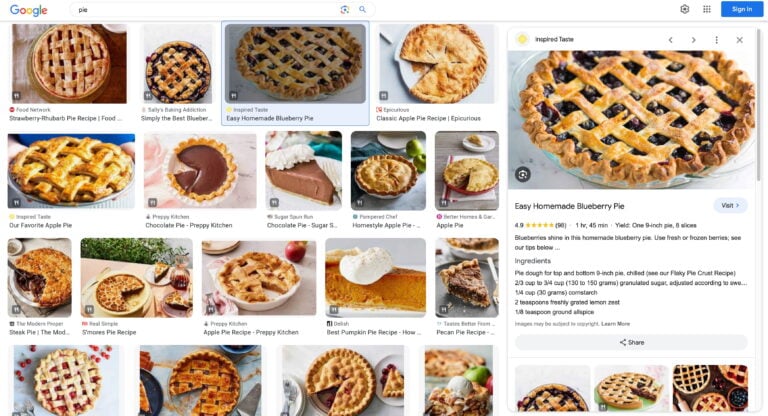Close the image preview panel

tap(740, 40)
